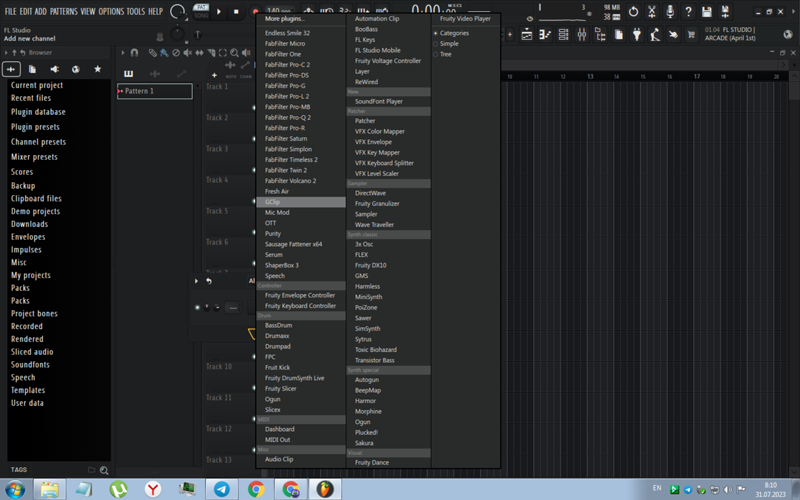800x500 pixels.
Task: Expand Current project in Browser
Action: click(x=37, y=85)
